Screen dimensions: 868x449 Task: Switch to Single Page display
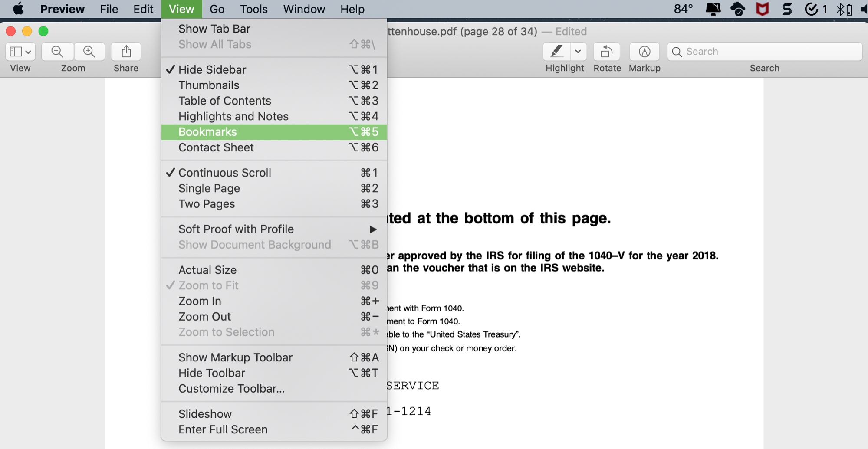point(274,188)
